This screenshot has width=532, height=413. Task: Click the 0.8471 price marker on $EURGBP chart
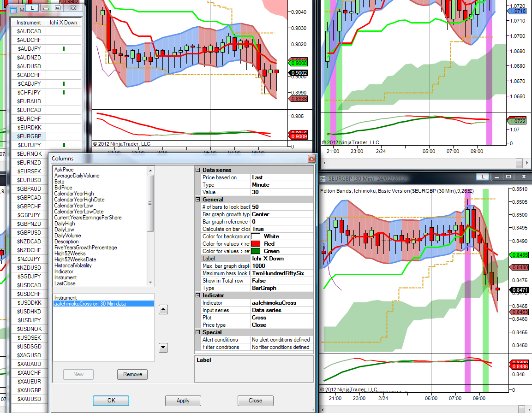(x=520, y=290)
